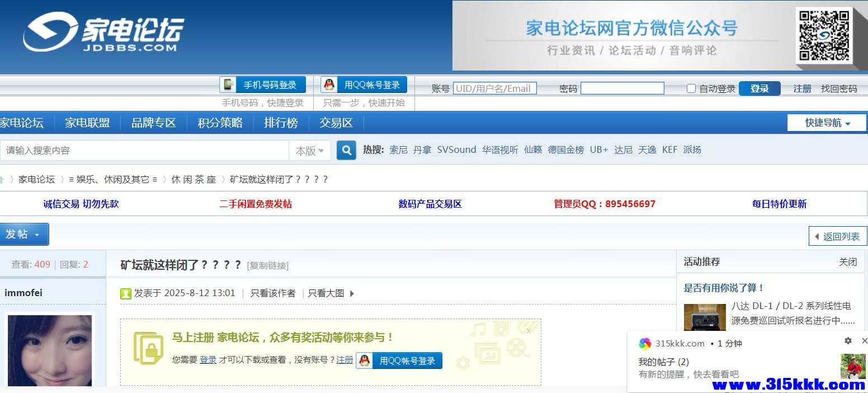Click the 账号 username input field

point(494,88)
